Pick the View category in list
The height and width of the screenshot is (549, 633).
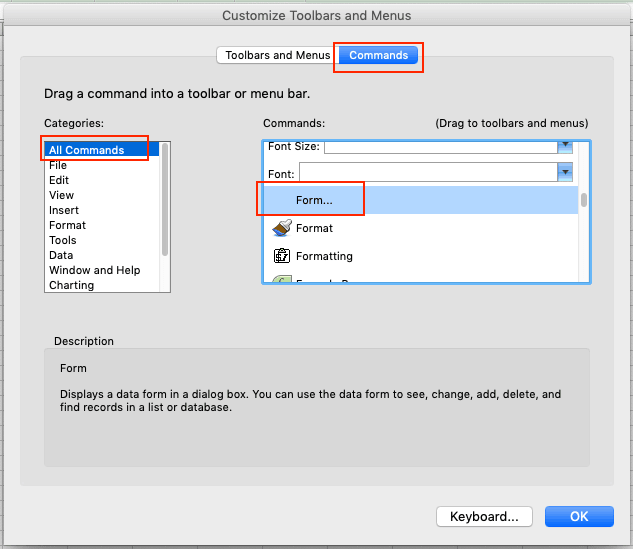(61, 195)
